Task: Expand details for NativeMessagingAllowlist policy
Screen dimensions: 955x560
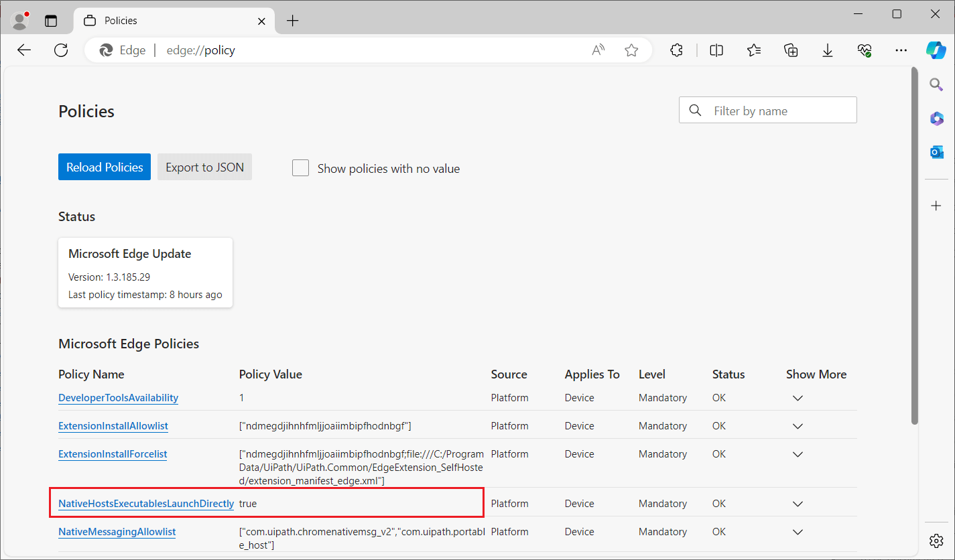Action: coord(798,531)
